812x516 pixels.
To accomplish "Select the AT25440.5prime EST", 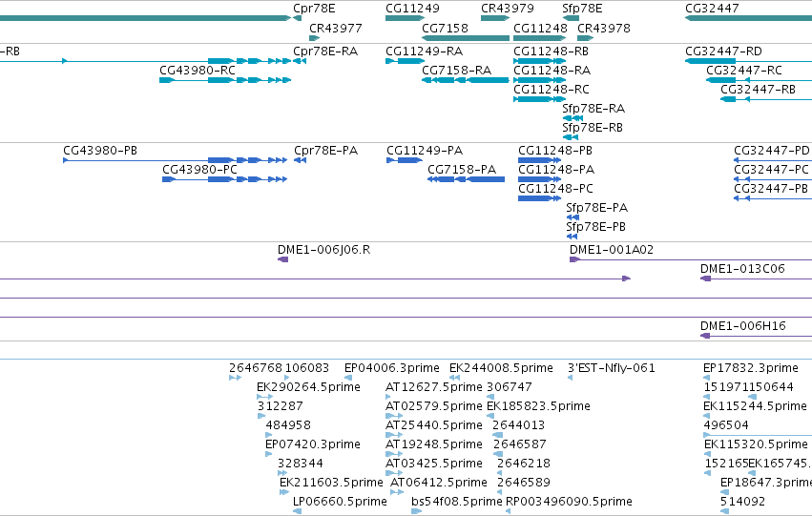I will coord(394,435).
